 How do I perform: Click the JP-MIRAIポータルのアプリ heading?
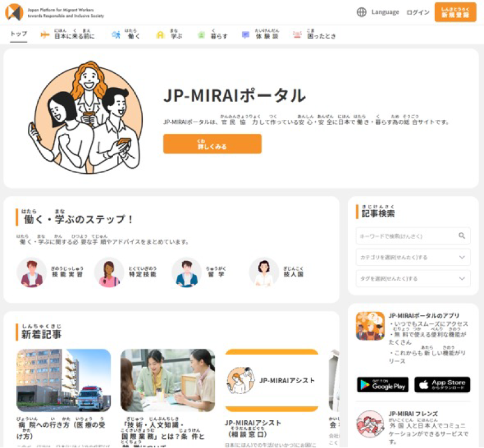424,315
